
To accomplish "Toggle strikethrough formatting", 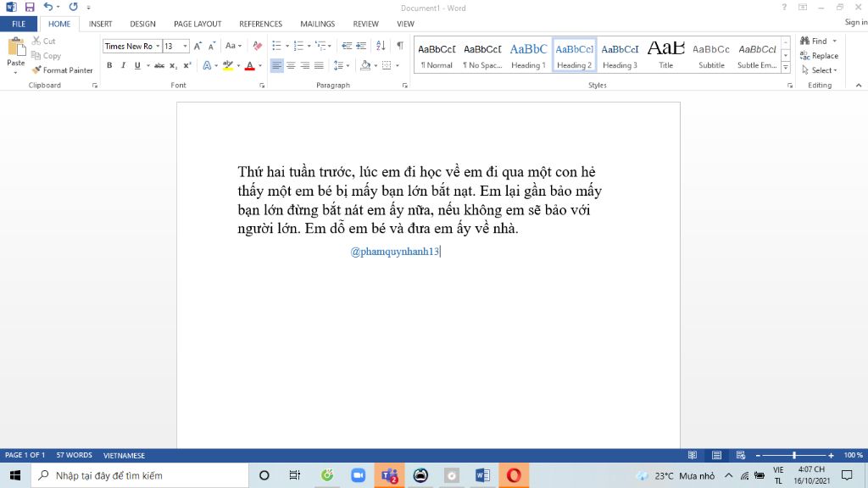I will (159, 65).
